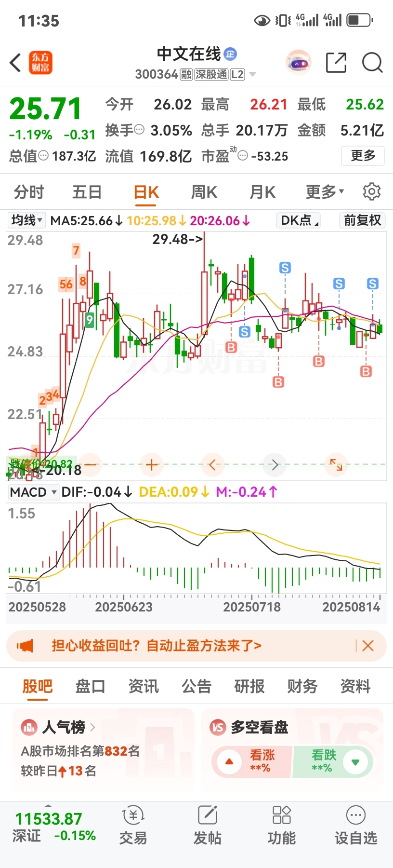Select the 资料 tab
393x868 pixels.
pyautogui.click(x=355, y=686)
